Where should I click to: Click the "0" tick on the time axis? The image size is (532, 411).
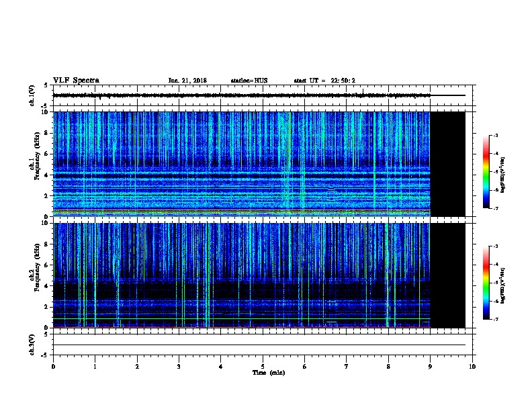tap(53, 367)
